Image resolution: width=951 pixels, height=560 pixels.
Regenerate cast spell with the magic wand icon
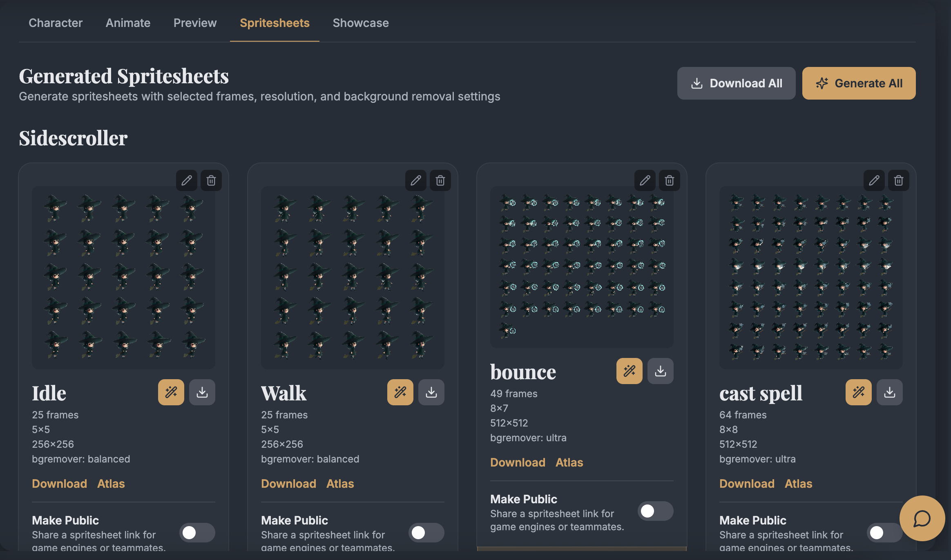pyautogui.click(x=859, y=392)
